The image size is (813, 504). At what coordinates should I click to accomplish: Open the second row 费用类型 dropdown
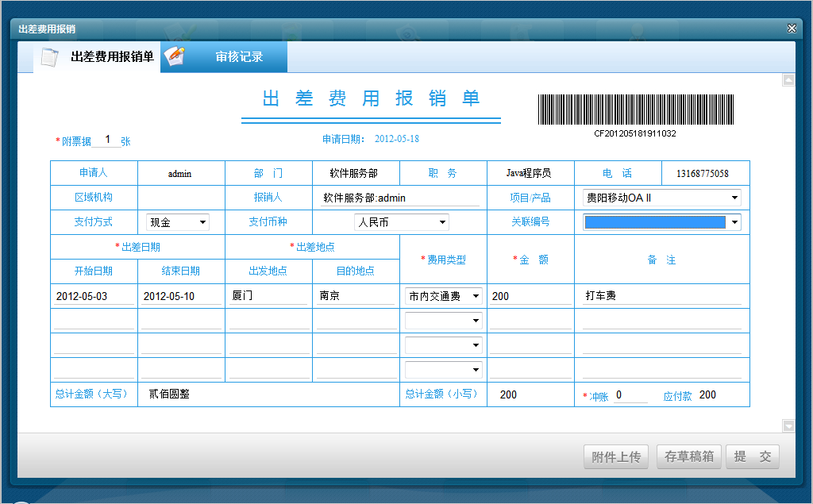click(444, 321)
